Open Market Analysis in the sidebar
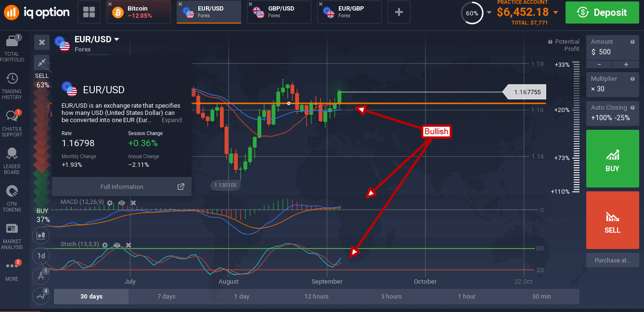Screen dimensions: 644x312 (x=12, y=237)
